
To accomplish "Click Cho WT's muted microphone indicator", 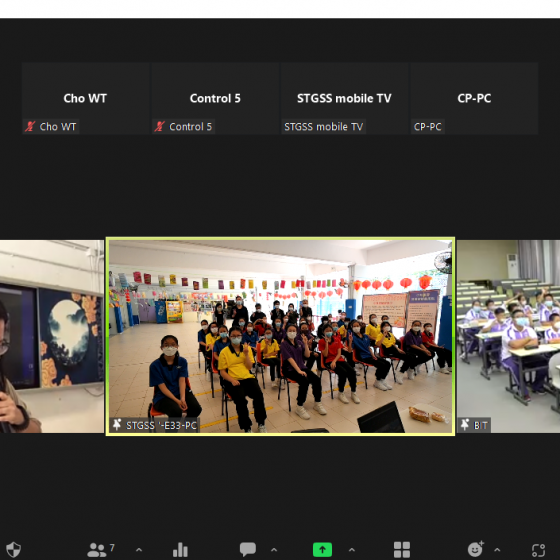I will tap(30, 126).
